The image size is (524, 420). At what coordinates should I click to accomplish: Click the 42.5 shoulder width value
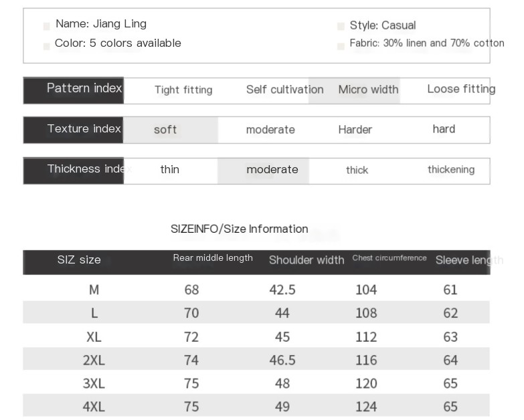coord(282,290)
